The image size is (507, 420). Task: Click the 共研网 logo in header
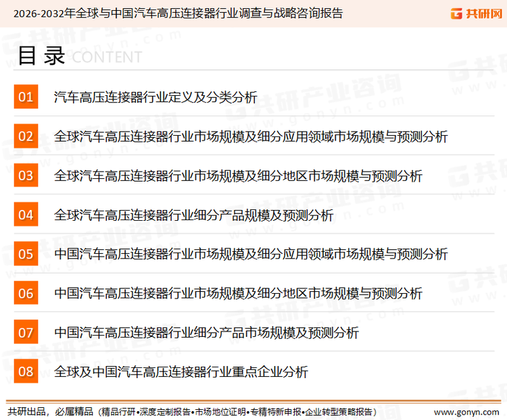tap(477, 14)
